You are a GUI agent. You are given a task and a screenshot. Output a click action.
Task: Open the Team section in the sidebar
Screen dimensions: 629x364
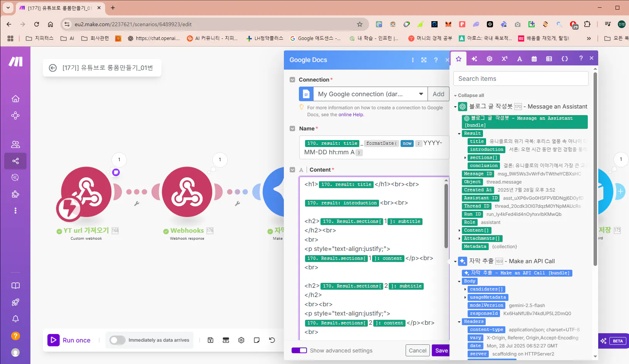(x=15, y=144)
